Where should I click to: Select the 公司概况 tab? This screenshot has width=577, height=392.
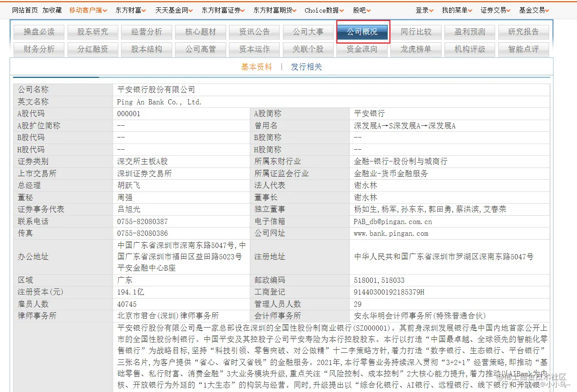pos(362,32)
